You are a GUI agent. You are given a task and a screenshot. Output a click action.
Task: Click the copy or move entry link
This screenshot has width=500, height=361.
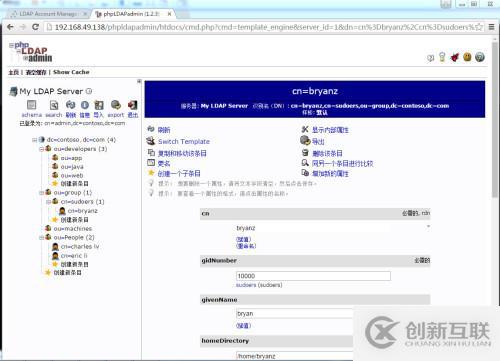pyautogui.click(x=182, y=153)
